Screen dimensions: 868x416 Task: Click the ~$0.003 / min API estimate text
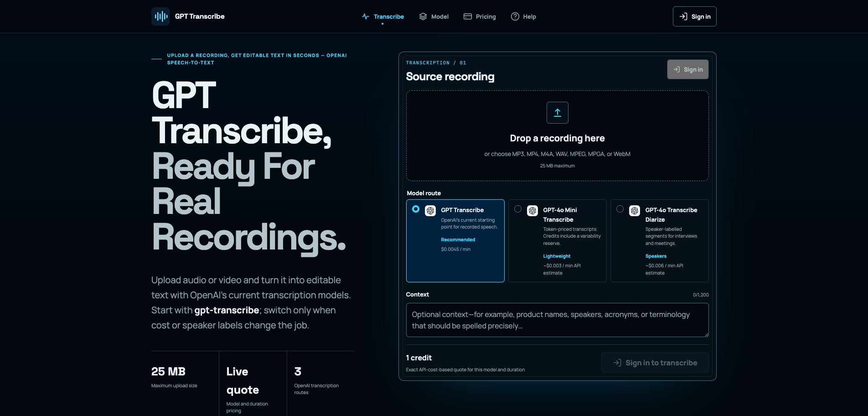562,269
